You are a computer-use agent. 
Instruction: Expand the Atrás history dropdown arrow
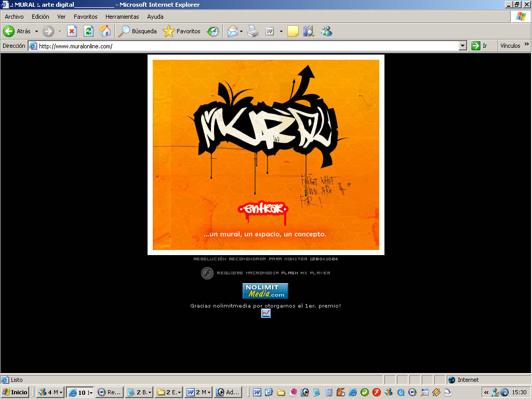point(36,31)
